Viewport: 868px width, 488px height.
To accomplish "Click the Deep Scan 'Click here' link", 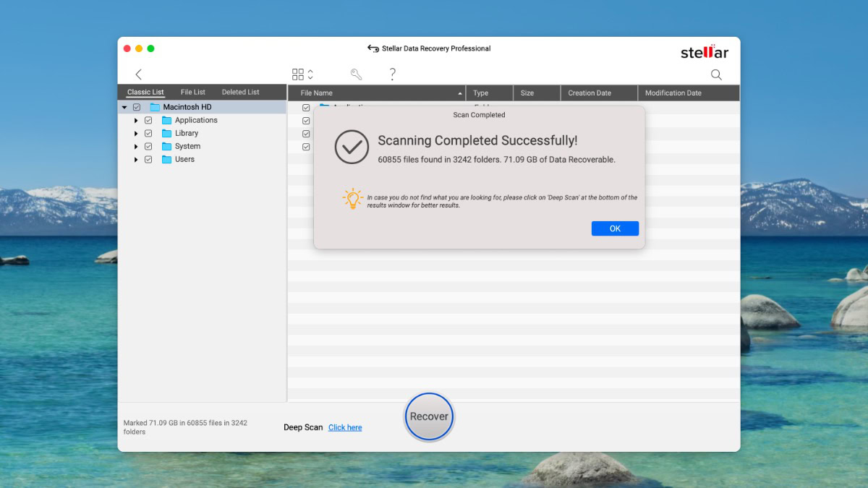I will click(345, 427).
